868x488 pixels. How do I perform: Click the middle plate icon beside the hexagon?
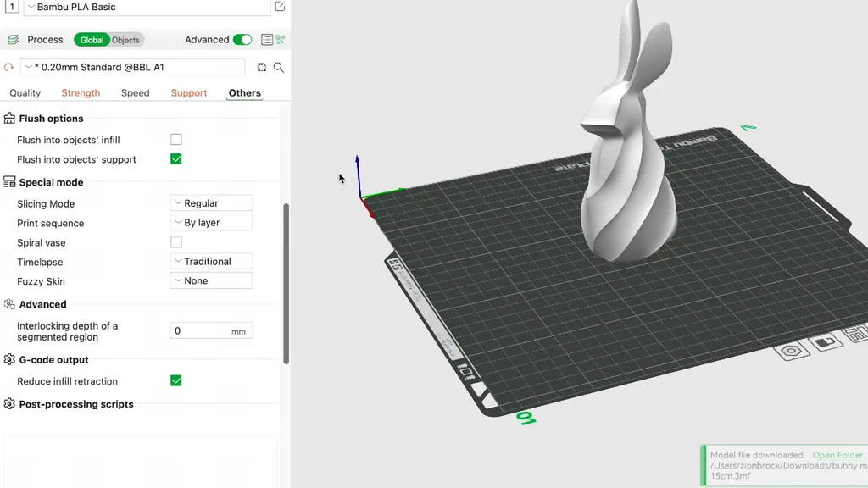pos(826,342)
